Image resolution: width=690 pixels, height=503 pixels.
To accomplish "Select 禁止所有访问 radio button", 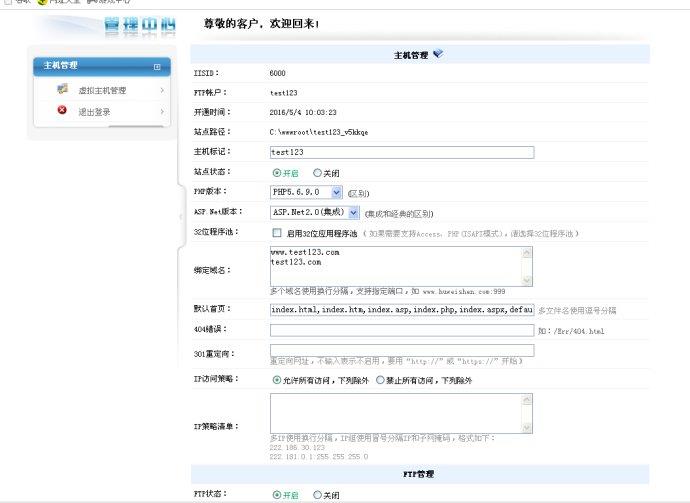I will pos(380,380).
